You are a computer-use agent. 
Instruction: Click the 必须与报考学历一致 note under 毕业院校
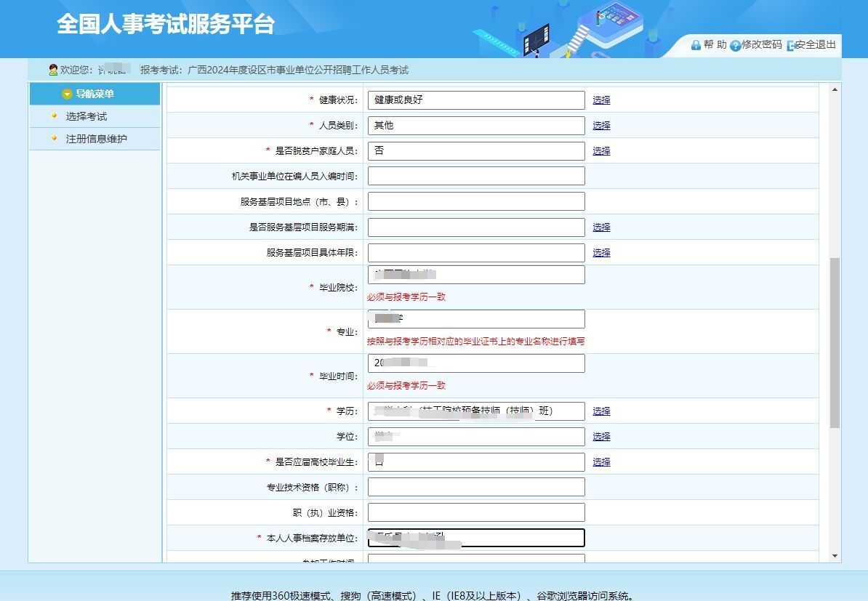coord(406,297)
